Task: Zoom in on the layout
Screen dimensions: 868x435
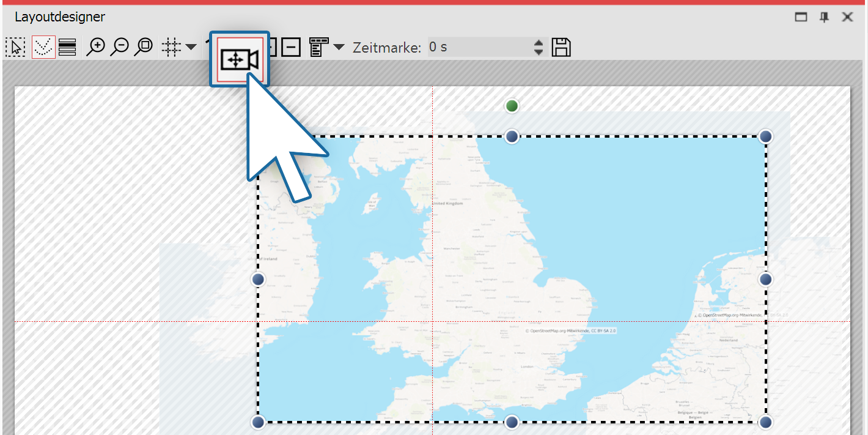Action: pos(95,46)
